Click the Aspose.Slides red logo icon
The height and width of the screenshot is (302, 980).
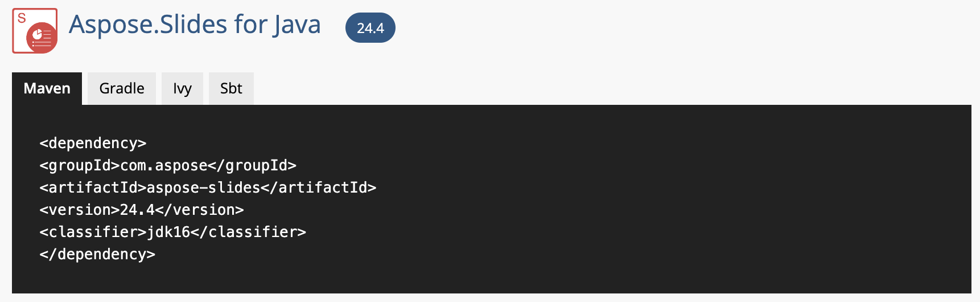pos(35,31)
